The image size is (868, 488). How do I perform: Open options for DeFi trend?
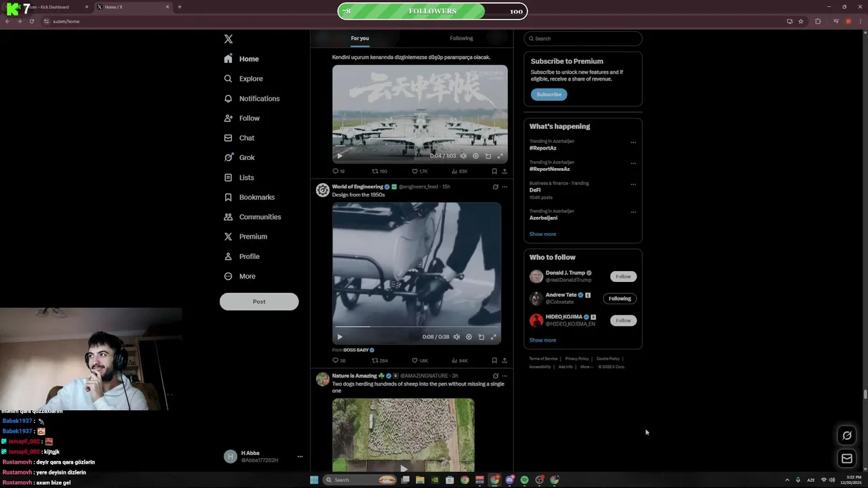coord(633,184)
